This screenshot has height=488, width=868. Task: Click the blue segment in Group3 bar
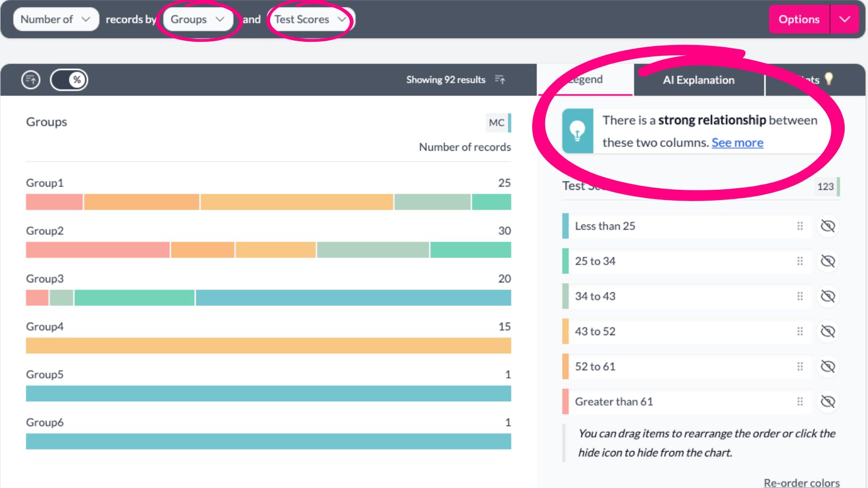(353, 298)
